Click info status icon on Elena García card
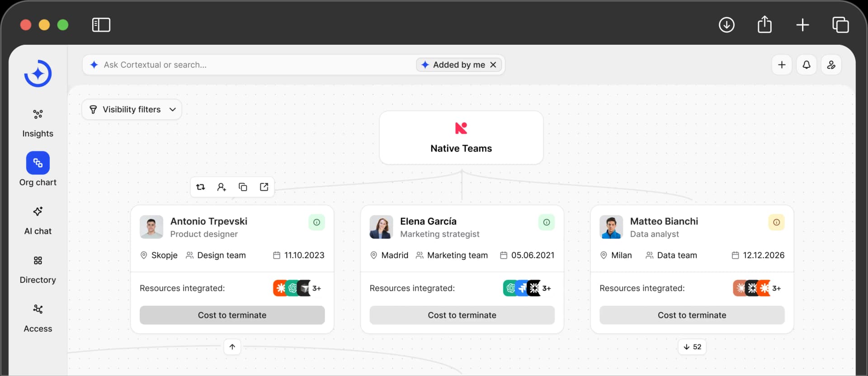This screenshot has height=376, width=868. pyautogui.click(x=547, y=222)
